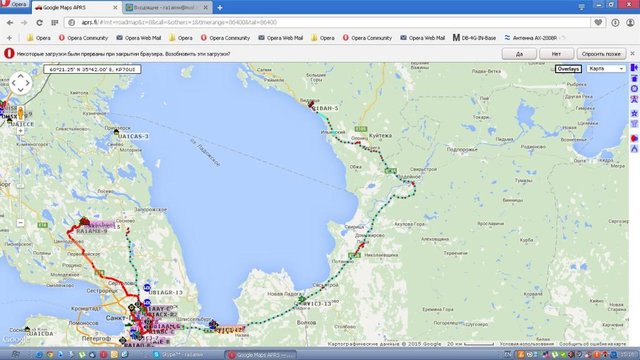
Task: Click the Да button to resume downloads
Action: (x=519, y=54)
